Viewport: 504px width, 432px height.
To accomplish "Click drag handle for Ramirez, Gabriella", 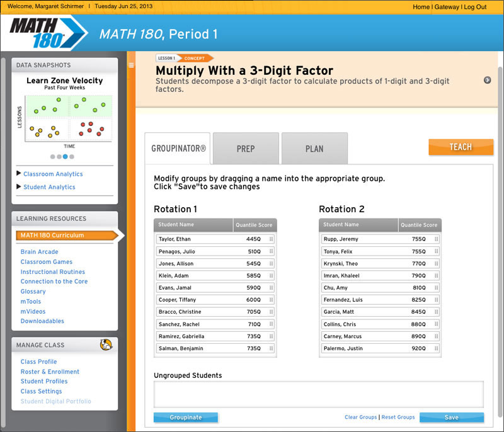I will (x=272, y=336).
